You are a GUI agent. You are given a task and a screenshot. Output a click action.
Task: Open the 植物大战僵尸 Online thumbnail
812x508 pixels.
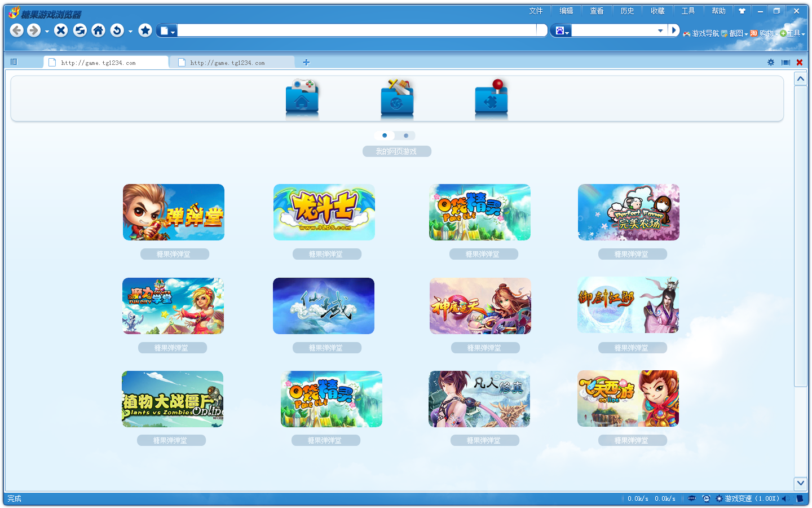pyautogui.click(x=173, y=399)
